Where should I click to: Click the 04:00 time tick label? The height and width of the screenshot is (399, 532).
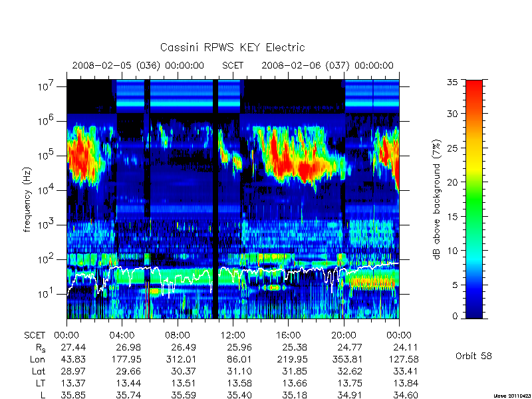click(122, 336)
